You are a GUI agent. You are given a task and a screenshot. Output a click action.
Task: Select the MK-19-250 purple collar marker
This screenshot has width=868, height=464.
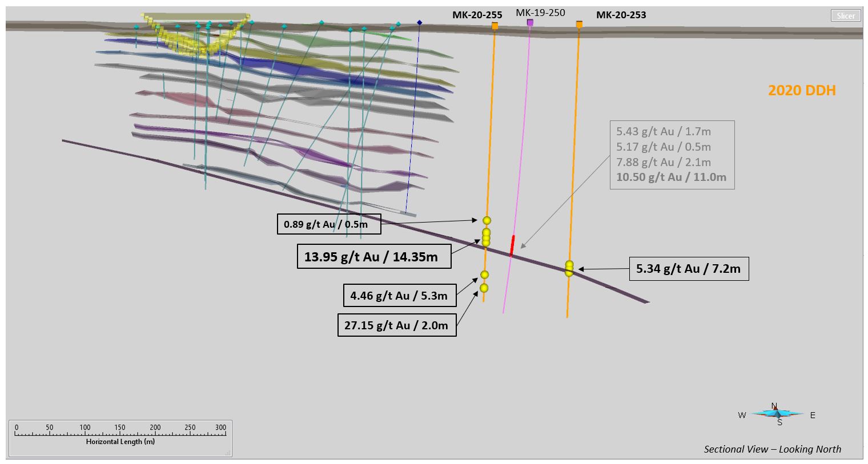530,22
